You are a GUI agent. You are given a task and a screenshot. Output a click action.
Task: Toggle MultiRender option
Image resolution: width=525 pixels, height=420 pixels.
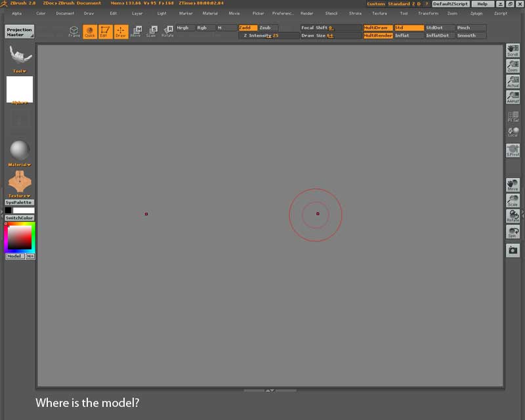pos(378,35)
